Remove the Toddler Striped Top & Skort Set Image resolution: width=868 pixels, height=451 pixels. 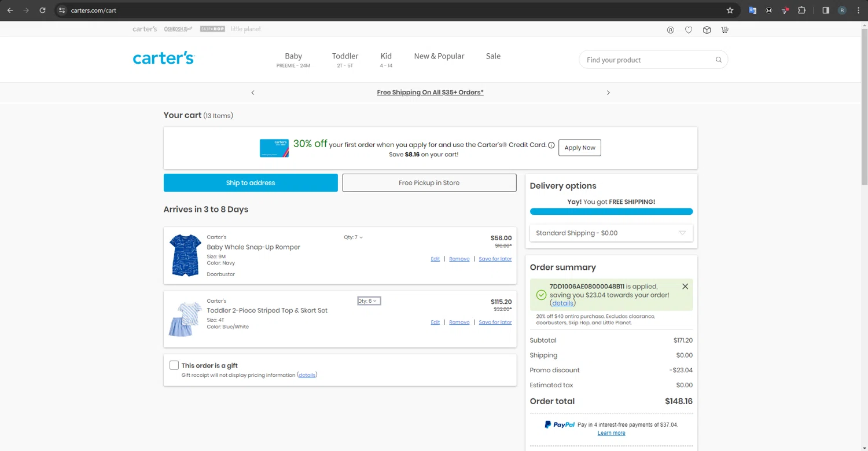pyautogui.click(x=459, y=322)
